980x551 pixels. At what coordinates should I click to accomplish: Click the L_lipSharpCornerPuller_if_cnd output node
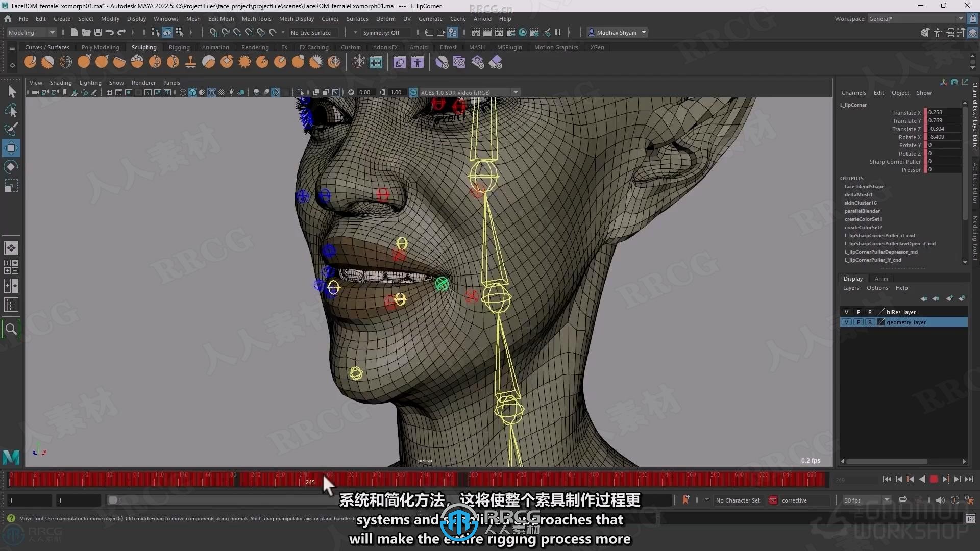879,236
